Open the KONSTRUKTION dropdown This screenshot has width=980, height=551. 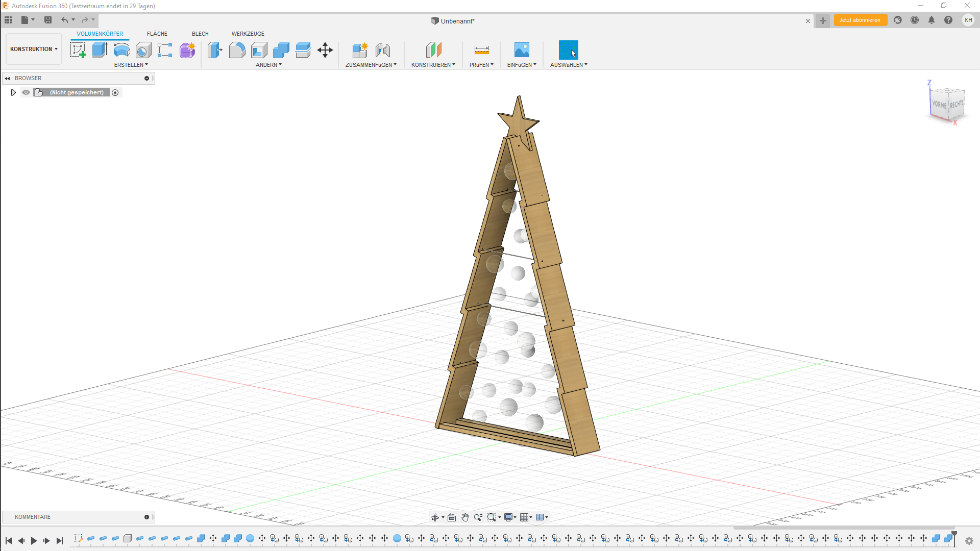(33, 49)
